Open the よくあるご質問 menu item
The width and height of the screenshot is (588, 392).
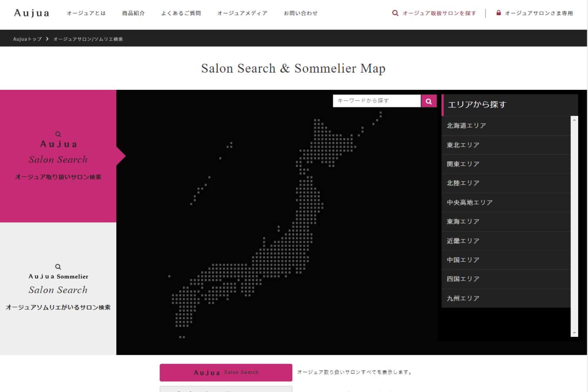click(181, 13)
